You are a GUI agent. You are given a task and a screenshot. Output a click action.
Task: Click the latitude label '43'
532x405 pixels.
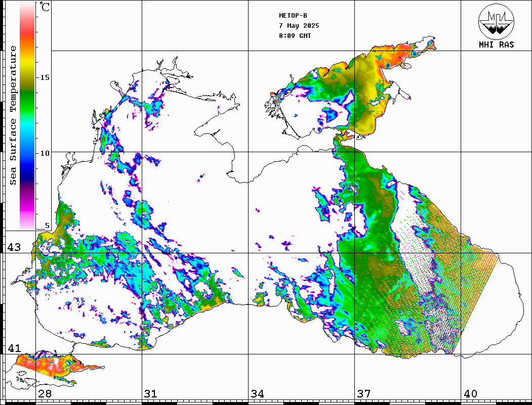click(x=14, y=247)
